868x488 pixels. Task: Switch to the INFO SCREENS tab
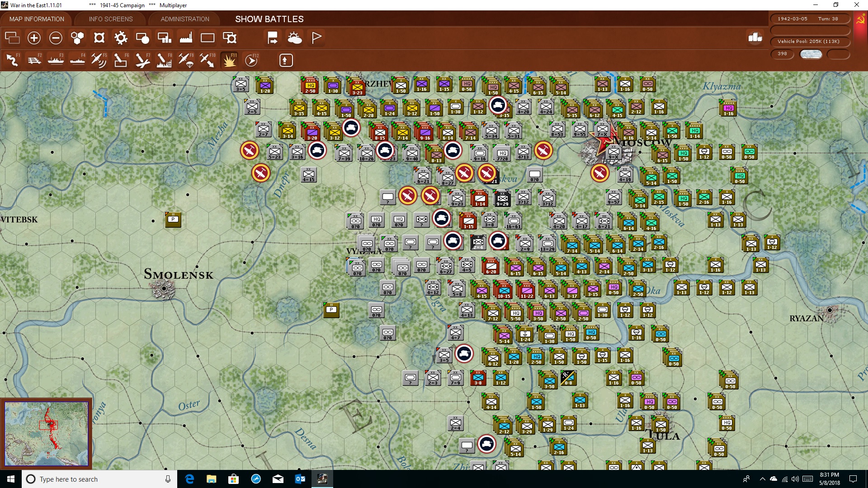point(111,19)
